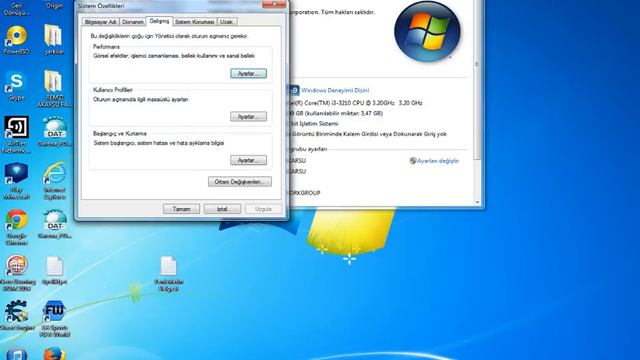Click the Windows Experience Index badge icon
This screenshot has height=360, width=640.
tap(294, 90)
